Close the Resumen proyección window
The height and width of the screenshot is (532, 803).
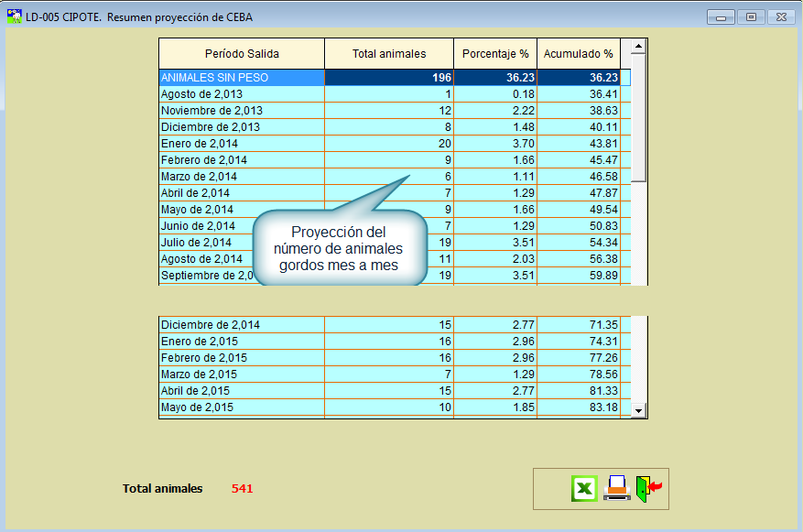click(780, 17)
